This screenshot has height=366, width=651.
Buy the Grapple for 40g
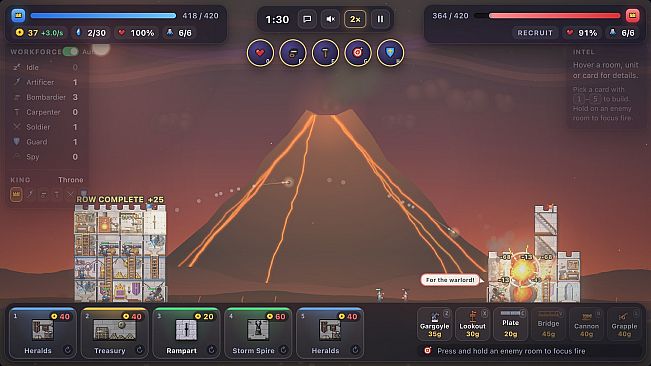click(x=624, y=324)
